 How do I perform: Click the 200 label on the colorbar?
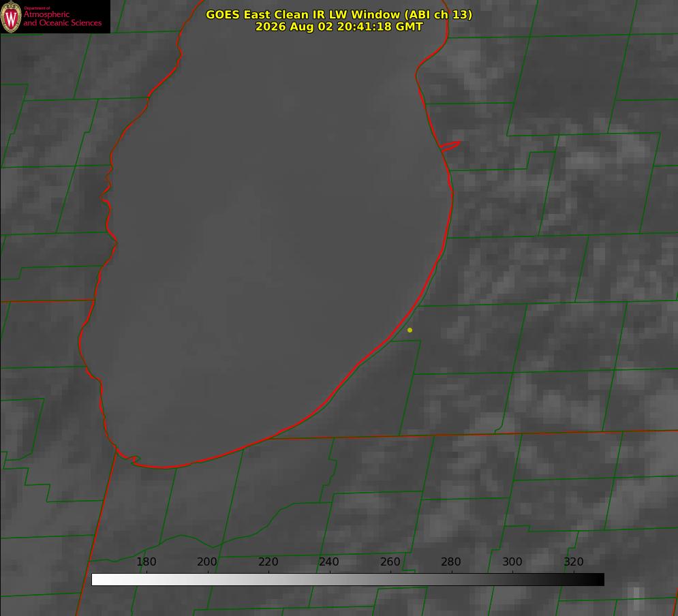point(206,561)
